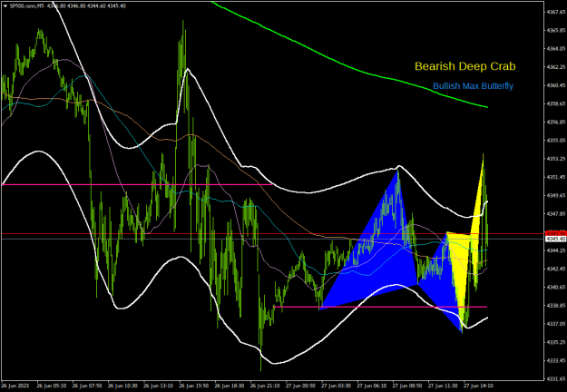Select the 'Bullish Max Butterfly' pattern label
The height and width of the screenshot is (392, 567).
pos(473,86)
